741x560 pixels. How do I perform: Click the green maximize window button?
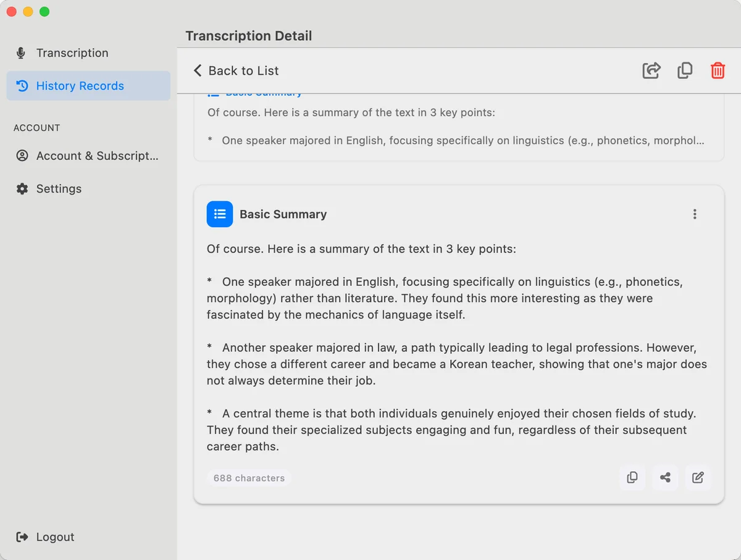click(x=44, y=12)
